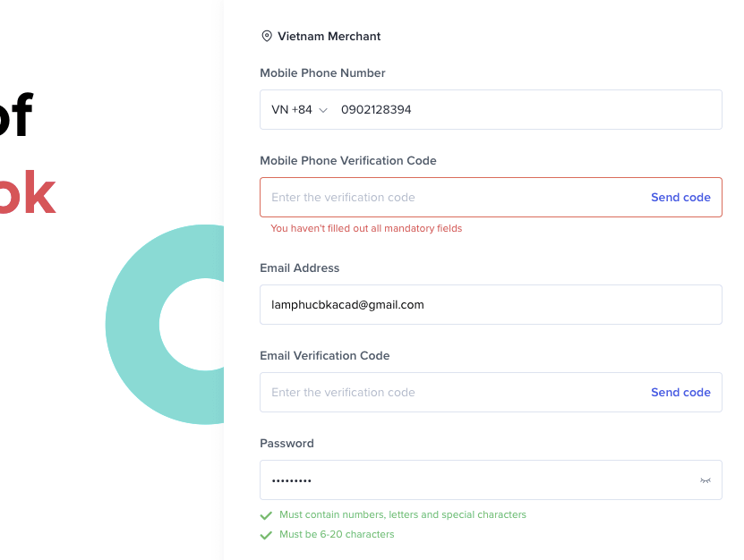The image size is (744, 560).
Task: Click the Email Address label
Action: [x=299, y=267]
